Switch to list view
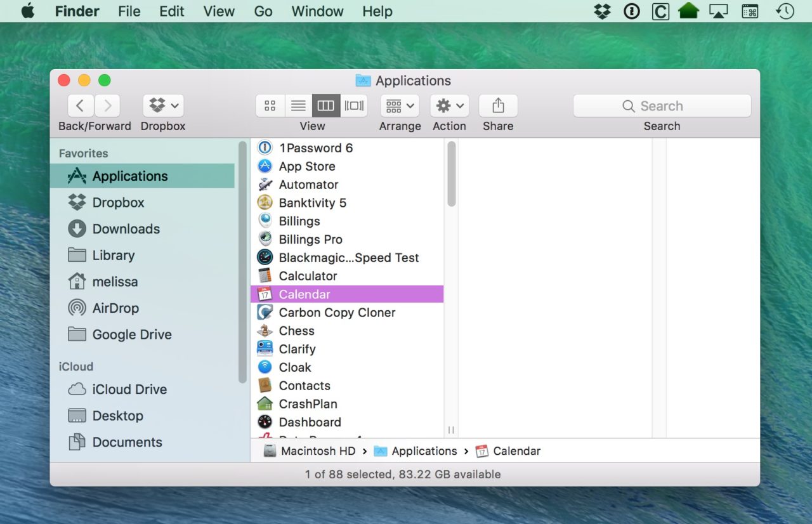The width and height of the screenshot is (812, 524). 298,106
